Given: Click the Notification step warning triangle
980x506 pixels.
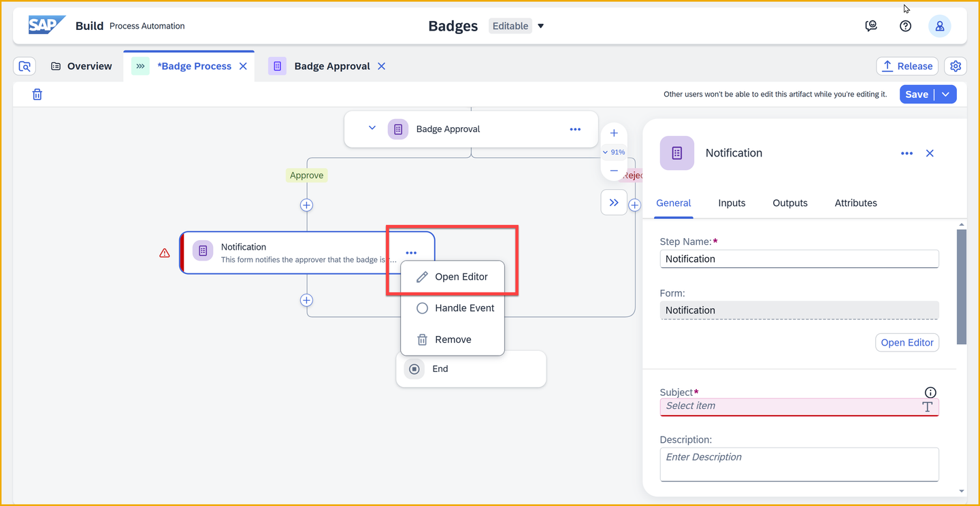Looking at the screenshot, I should 165,253.
